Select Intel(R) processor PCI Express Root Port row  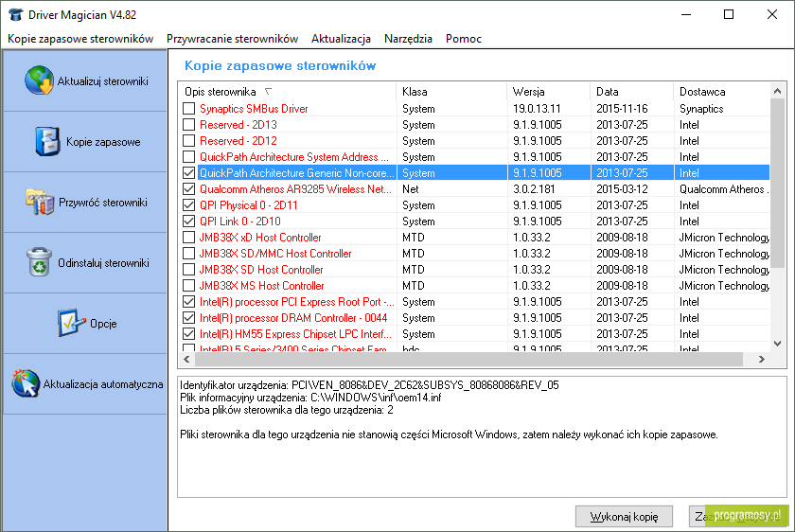473,302
